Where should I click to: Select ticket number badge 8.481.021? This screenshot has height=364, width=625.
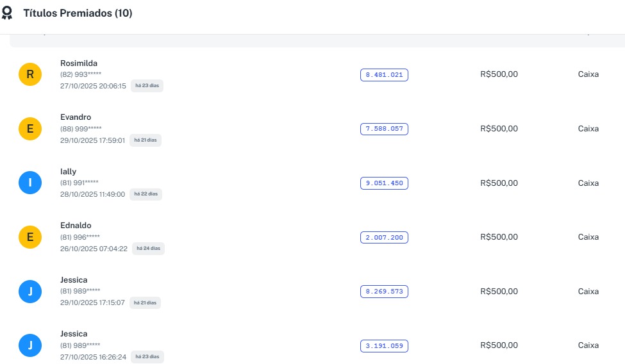pos(384,75)
